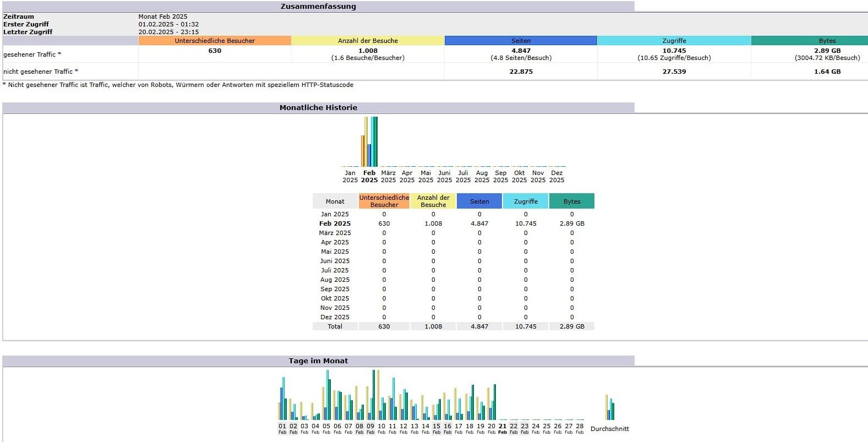The image size is (868, 442).
Task: Click the green Bytes header in summary
Action: pos(827,41)
